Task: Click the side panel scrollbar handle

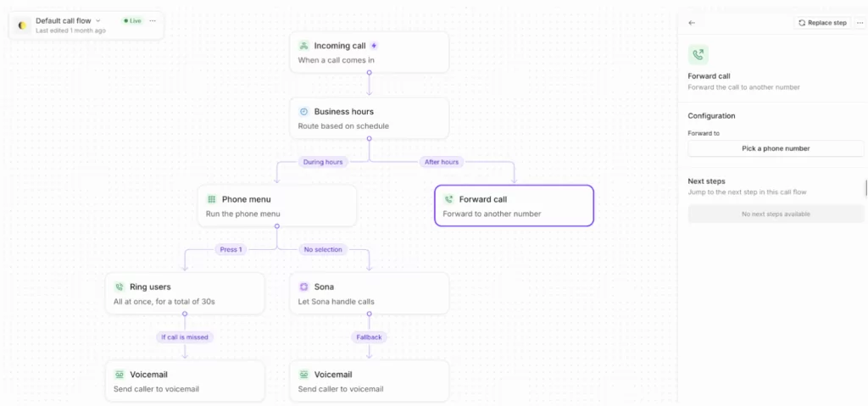Action: pyautogui.click(x=865, y=188)
